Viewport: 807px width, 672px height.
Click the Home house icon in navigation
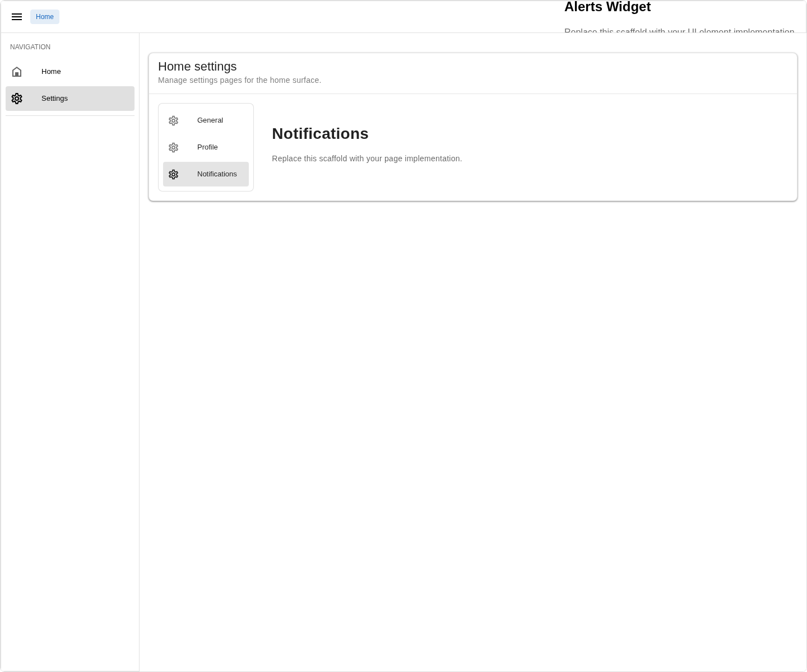(x=17, y=72)
